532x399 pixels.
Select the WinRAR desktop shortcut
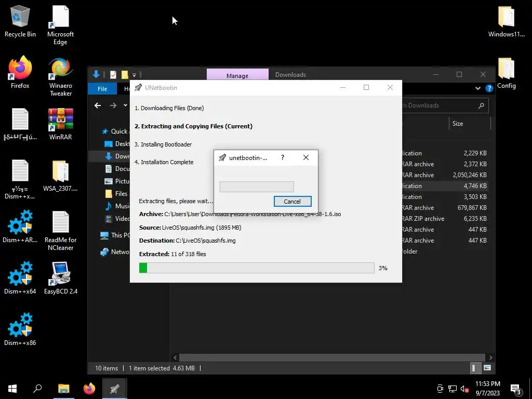[x=60, y=124]
